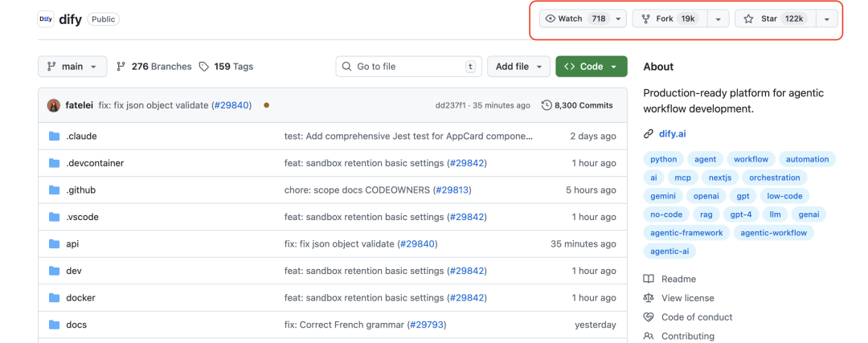Click the folder icon next to api
868x343 pixels.
[54, 244]
